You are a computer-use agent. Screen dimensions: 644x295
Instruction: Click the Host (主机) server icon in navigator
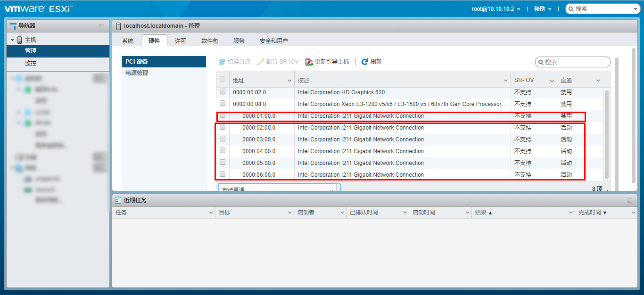(x=20, y=40)
